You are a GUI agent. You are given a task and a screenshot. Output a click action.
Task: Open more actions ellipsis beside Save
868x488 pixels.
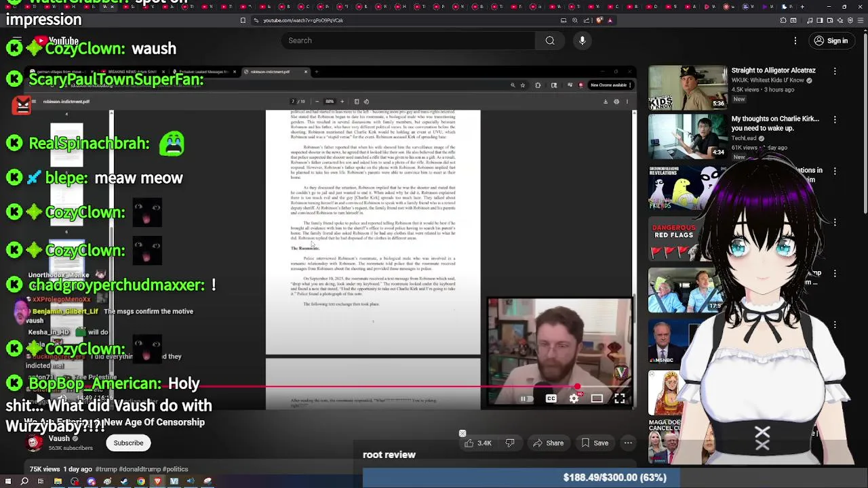(628, 443)
